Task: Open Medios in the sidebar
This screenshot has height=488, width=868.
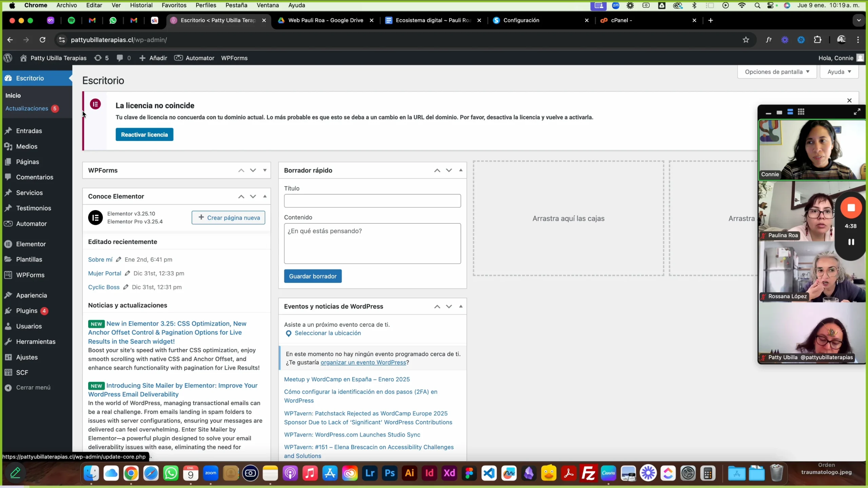Action: click(x=27, y=146)
